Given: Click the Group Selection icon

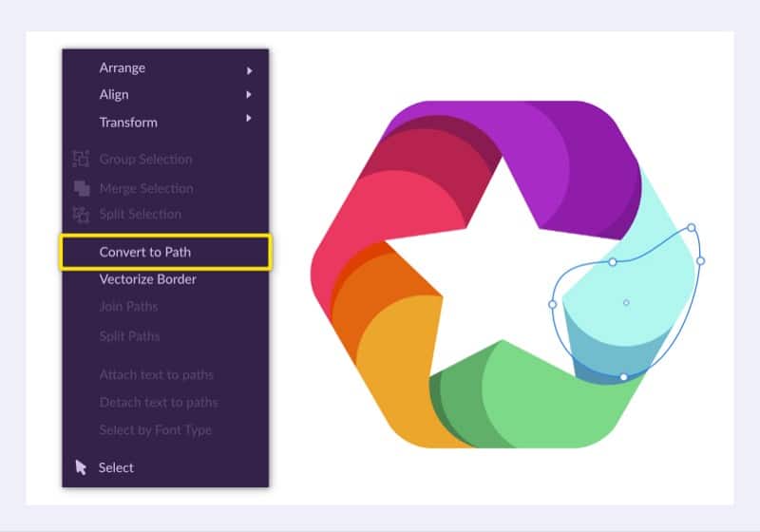Looking at the screenshot, I should [x=81, y=159].
